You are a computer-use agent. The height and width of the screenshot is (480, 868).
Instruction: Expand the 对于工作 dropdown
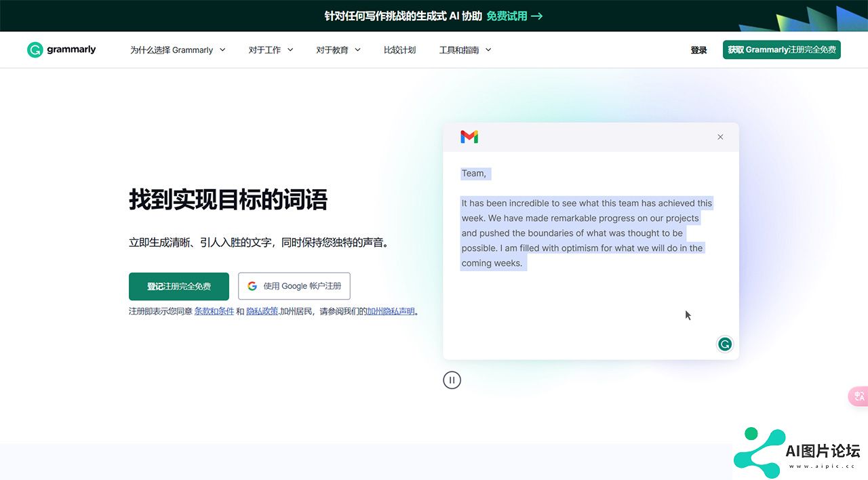point(271,50)
